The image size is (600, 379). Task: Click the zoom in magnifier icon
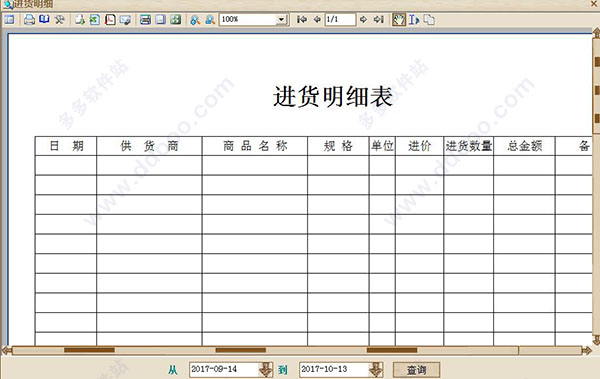pos(195,20)
